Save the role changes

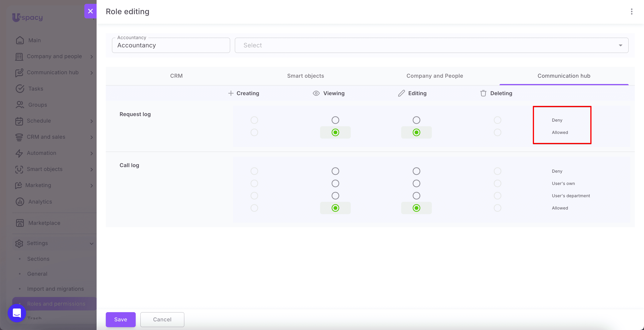click(121, 319)
